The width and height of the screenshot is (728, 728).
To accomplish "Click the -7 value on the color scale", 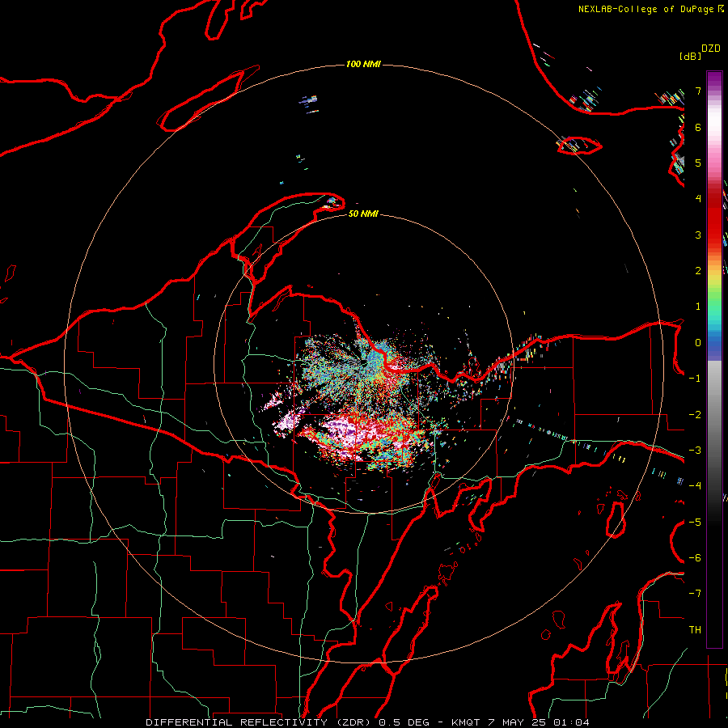I will [x=695, y=594].
